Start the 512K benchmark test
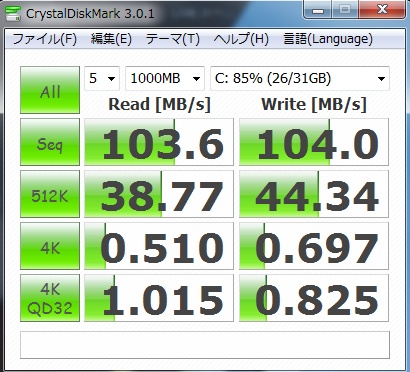Viewport: 410px width, 372px height. pyautogui.click(x=50, y=194)
